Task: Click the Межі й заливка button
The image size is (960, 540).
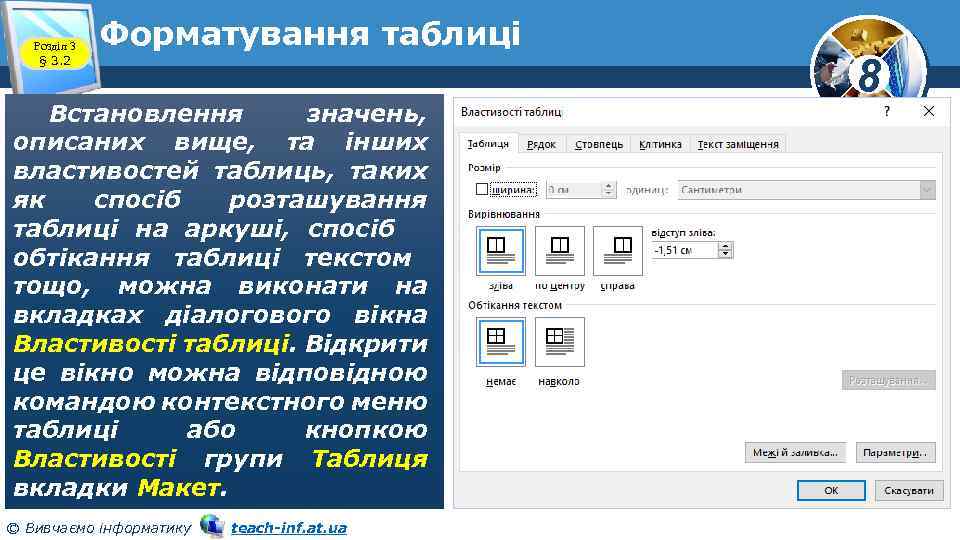Action: 795,452
